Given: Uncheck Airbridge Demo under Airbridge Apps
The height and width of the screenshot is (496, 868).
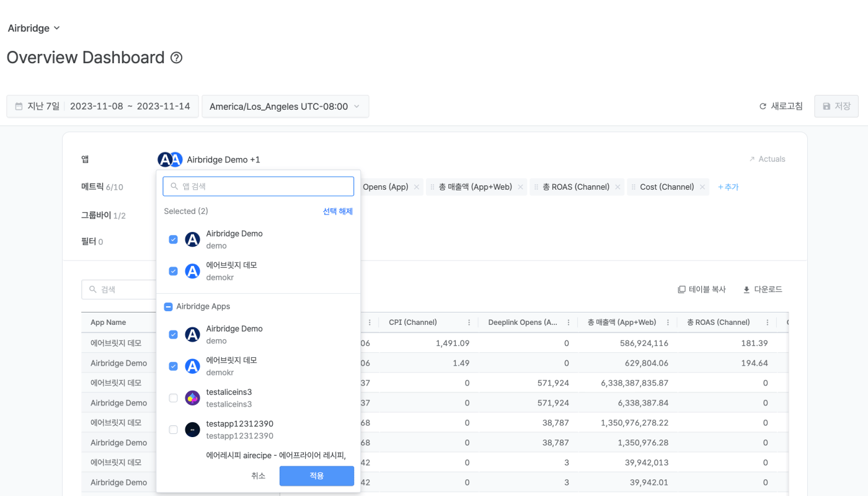Looking at the screenshot, I should [174, 334].
